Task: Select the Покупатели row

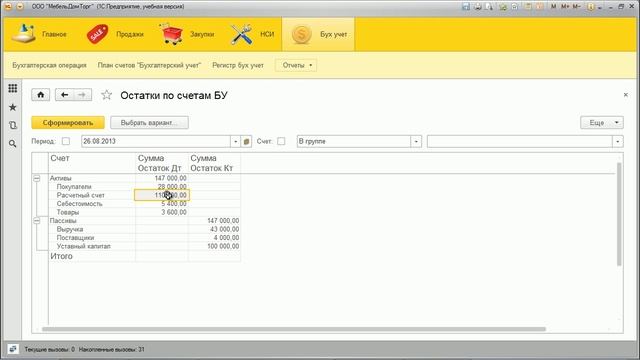Action: (x=74, y=187)
